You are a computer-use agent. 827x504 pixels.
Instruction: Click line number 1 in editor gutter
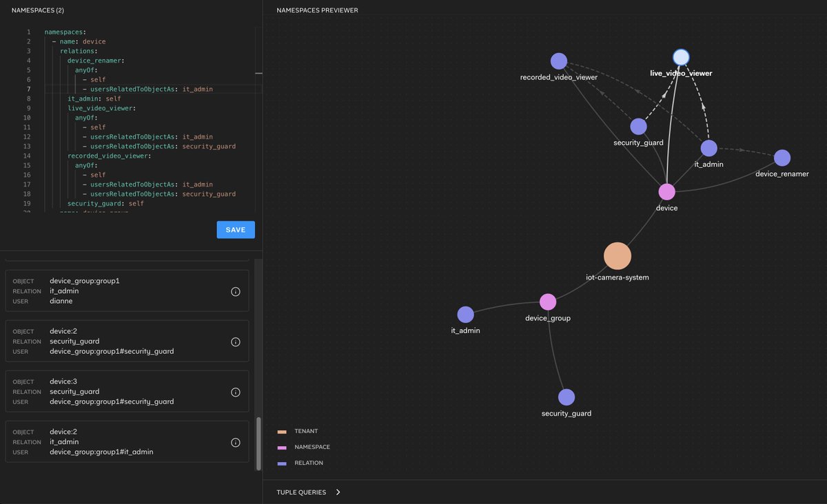pos(28,32)
